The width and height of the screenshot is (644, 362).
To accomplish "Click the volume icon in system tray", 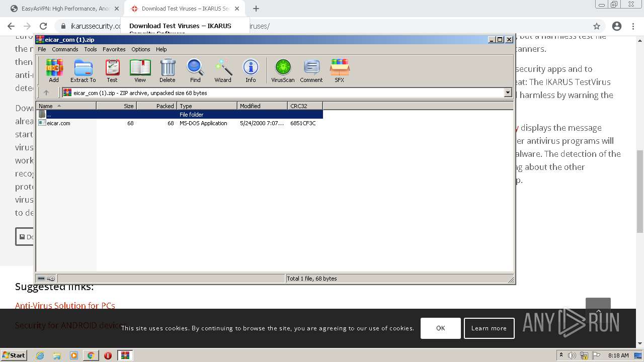I will click(x=572, y=355).
